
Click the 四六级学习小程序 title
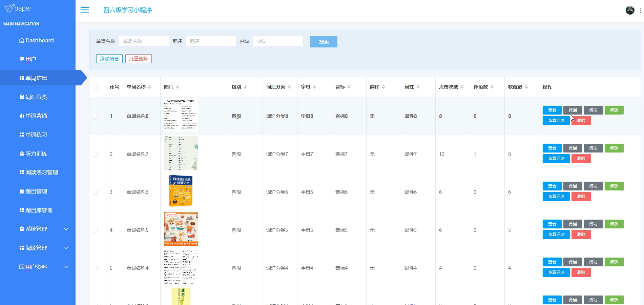click(x=128, y=10)
